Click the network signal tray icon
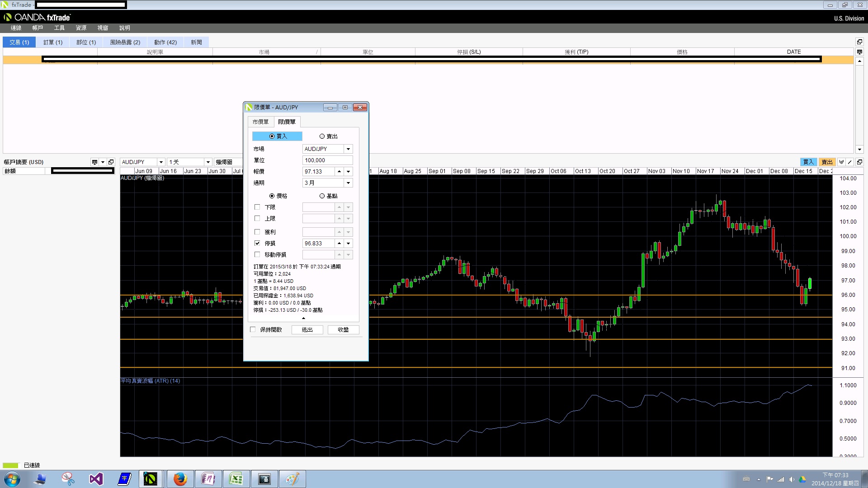The height and width of the screenshot is (488, 868). [x=781, y=479]
